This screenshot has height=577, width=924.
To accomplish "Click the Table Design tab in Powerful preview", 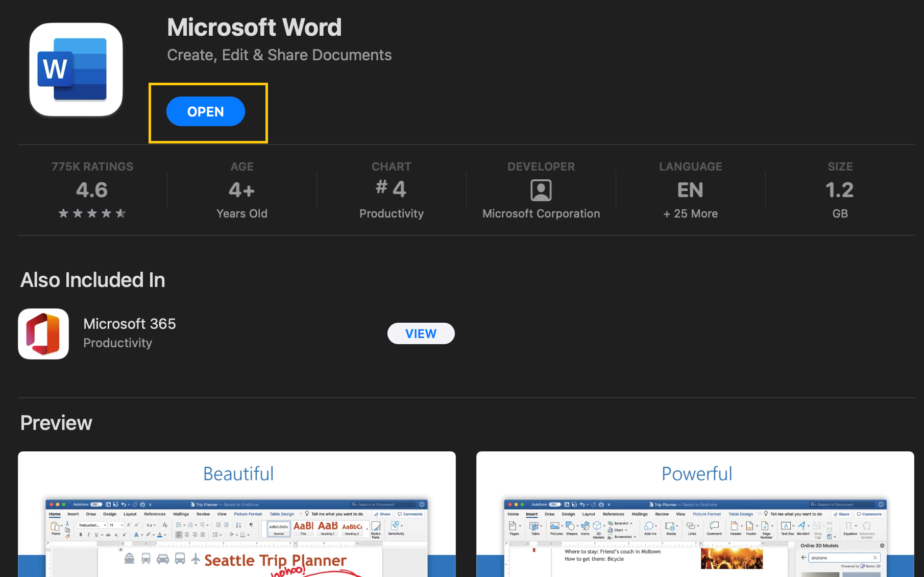I will point(740,514).
